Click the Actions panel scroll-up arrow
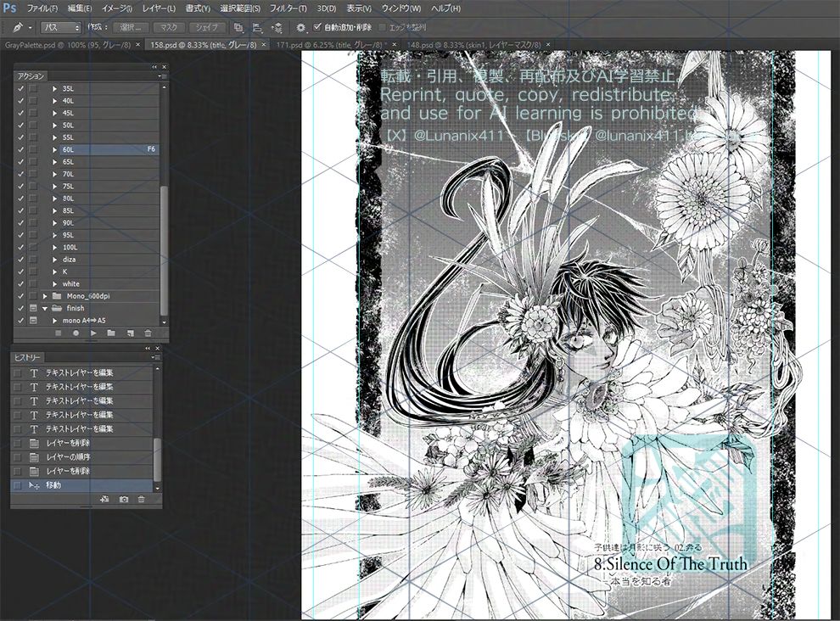 click(164, 87)
